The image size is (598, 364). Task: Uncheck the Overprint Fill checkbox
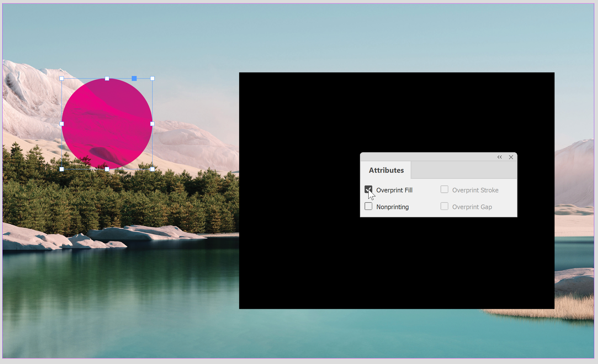368,190
